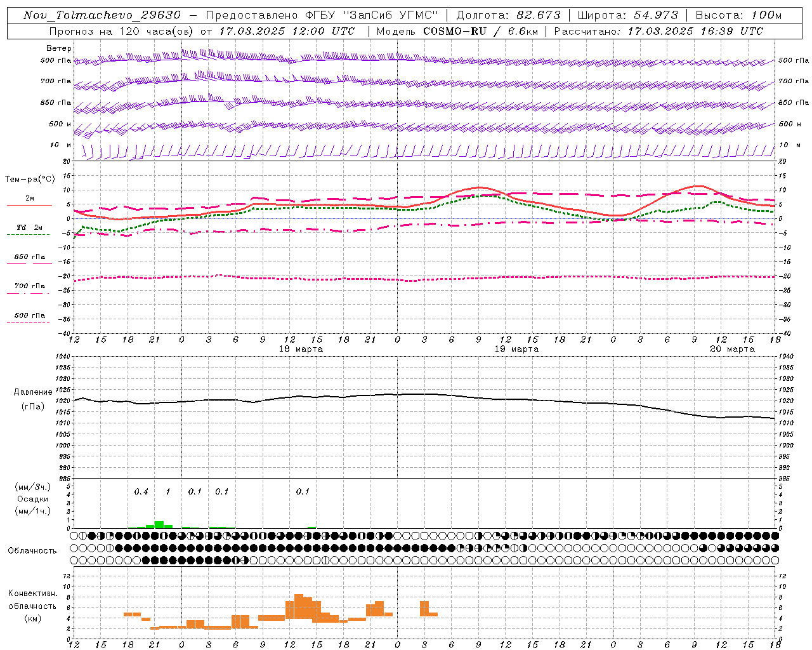
Task: Click the (мм/1ч.) precipitation unit label
Action: 32,511
